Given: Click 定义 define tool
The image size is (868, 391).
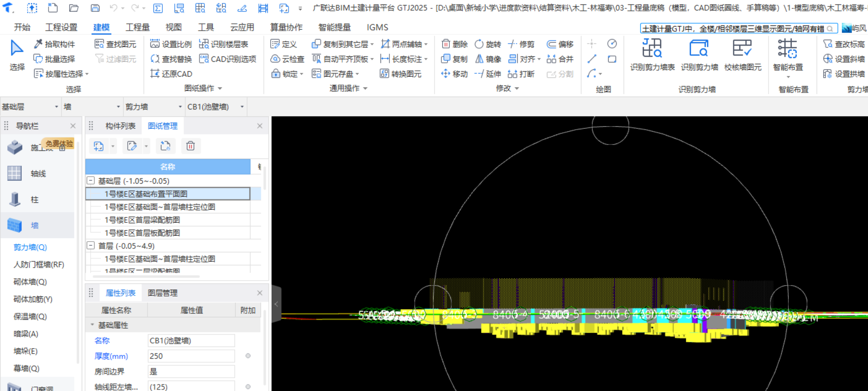Looking at the screenshot, I should tap(284, 44).
